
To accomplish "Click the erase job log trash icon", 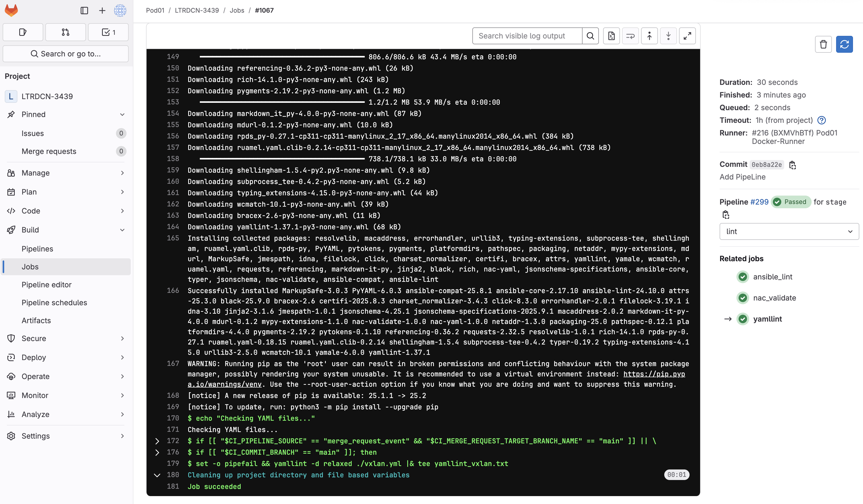I will pyautogui.click(x=823, y=44).
